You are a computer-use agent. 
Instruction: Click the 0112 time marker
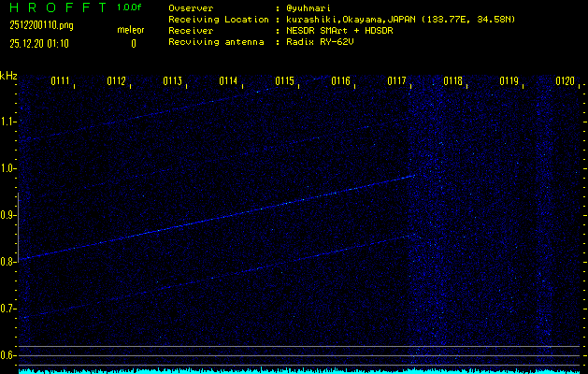[116, 81]
